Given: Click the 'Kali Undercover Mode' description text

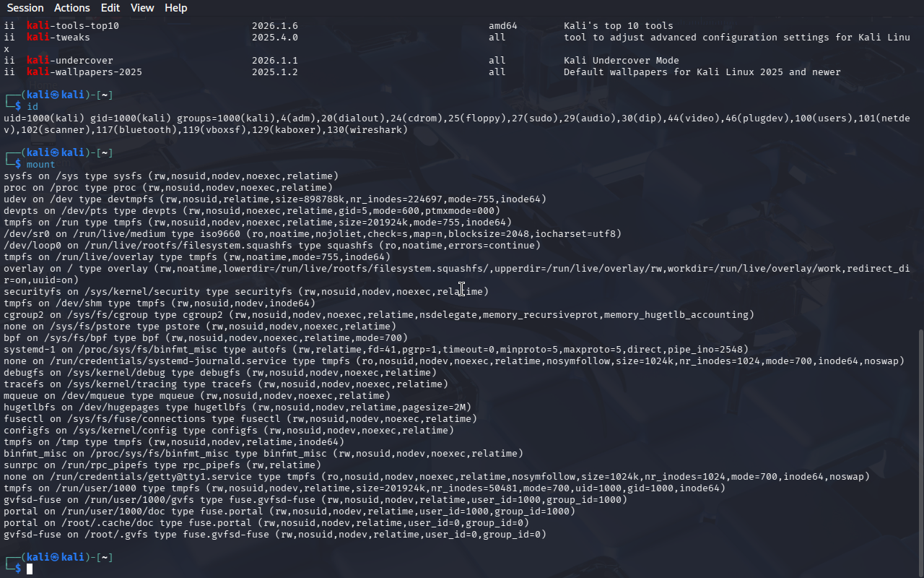Looking at the screenshot, I should coord(621,61).
